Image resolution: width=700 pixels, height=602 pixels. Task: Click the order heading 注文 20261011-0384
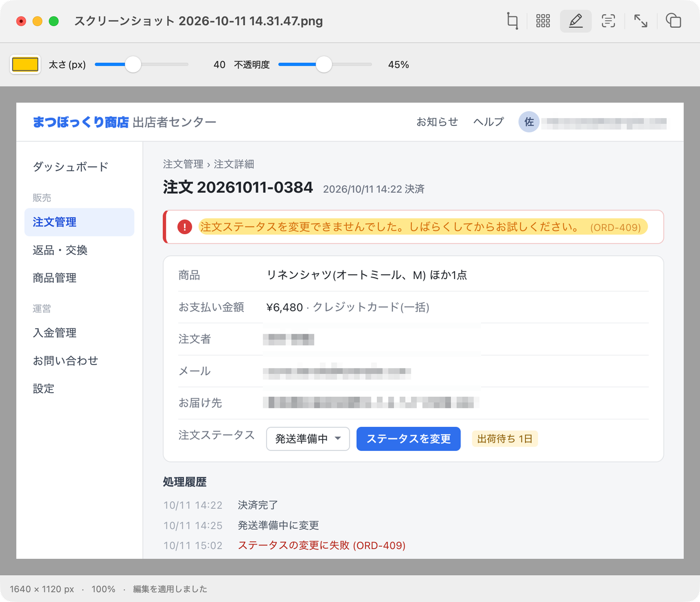pos(238,188)
